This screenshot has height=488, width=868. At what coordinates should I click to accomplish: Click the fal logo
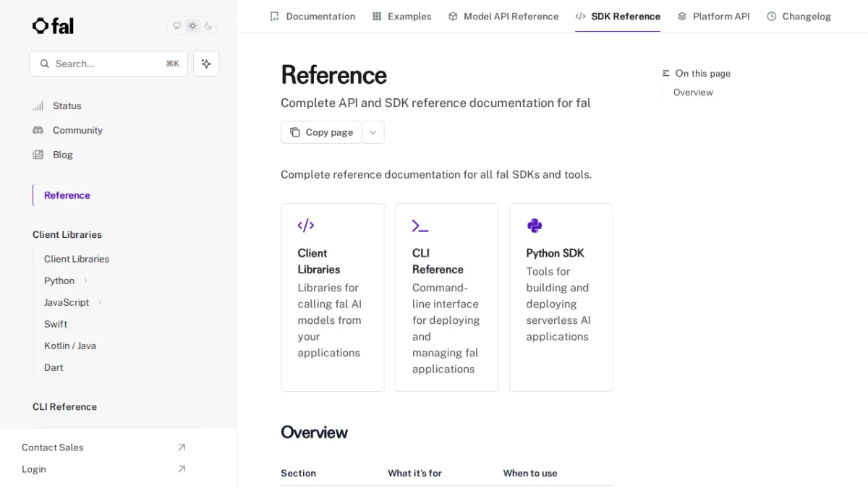coord(53,26)
